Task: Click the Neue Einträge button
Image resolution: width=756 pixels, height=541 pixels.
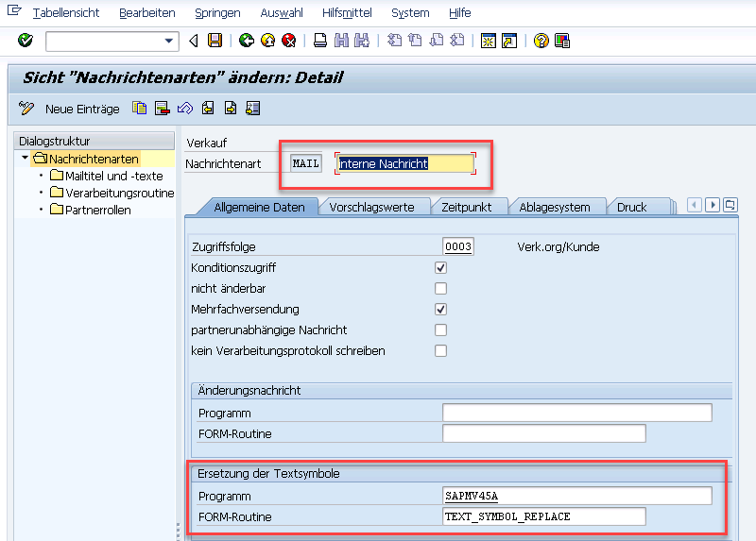Action: tap(82, 109)
